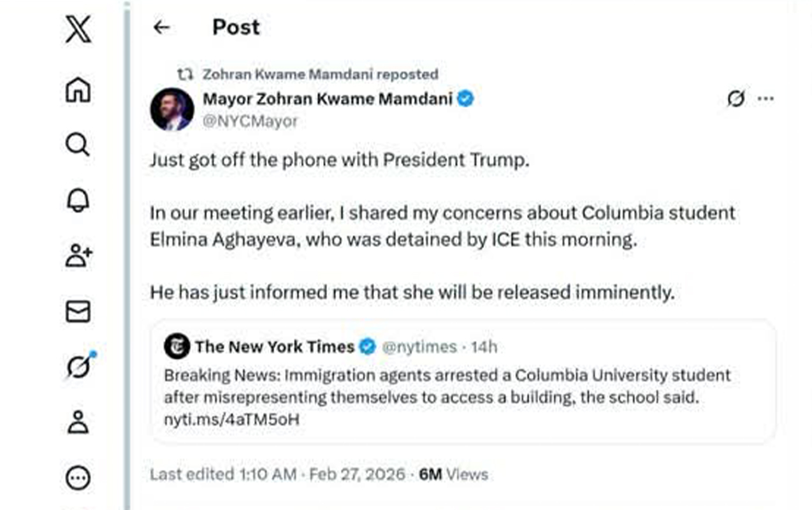View edit history via Last edited timestamp

277,474
